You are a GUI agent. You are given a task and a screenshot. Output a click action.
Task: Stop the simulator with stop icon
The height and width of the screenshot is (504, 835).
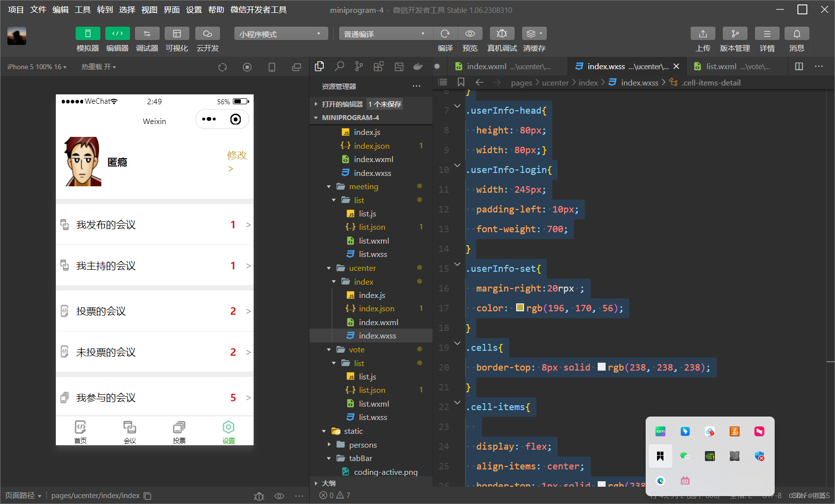coord(247,67)
